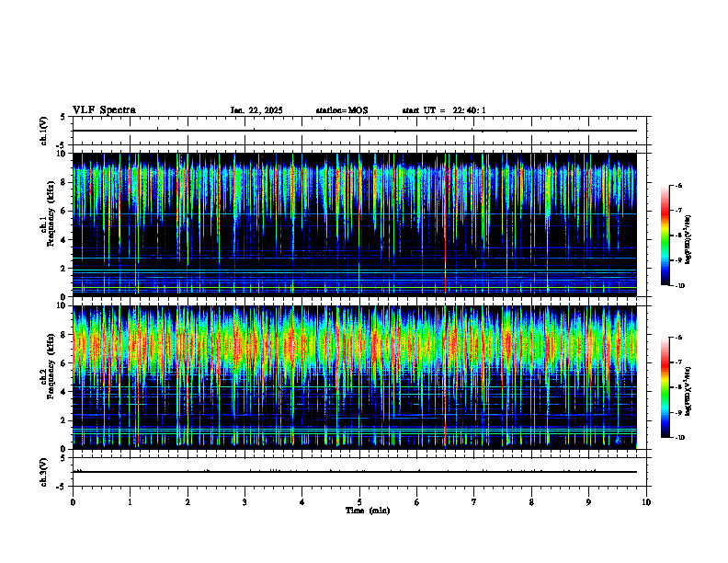Click the ch.2 colorbar "log(PSD)(V²/Hz)" label
Image resolution: width=728 pixels, height=563 pixels.
(x=688, y=391)
